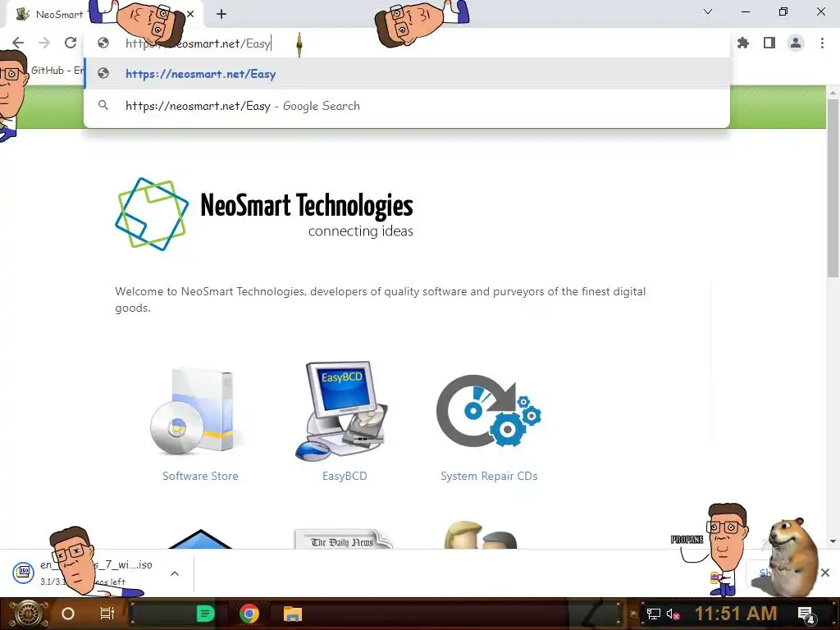
Task: Choose the Google Search suggestion for neosmart.net/Easy
Action: (407, 106)
